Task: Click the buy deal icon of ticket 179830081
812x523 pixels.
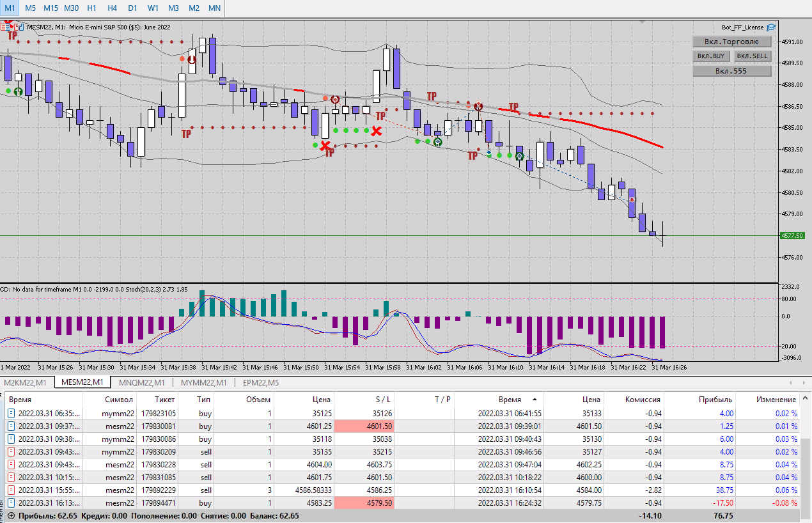Action: point(12,426)
